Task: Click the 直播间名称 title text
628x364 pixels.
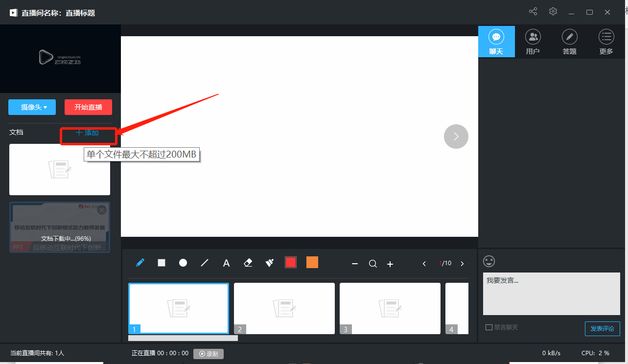Action: click(58, 13)
